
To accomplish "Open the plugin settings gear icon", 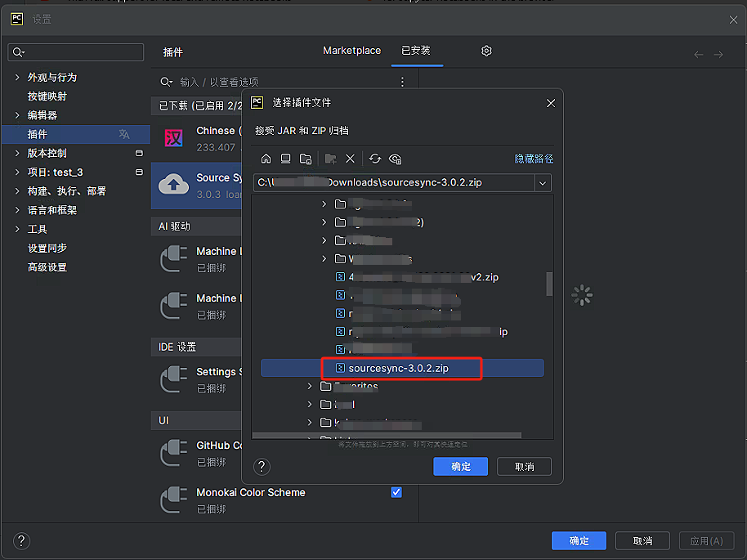I will pyautogui.click(x=486, y=51).
